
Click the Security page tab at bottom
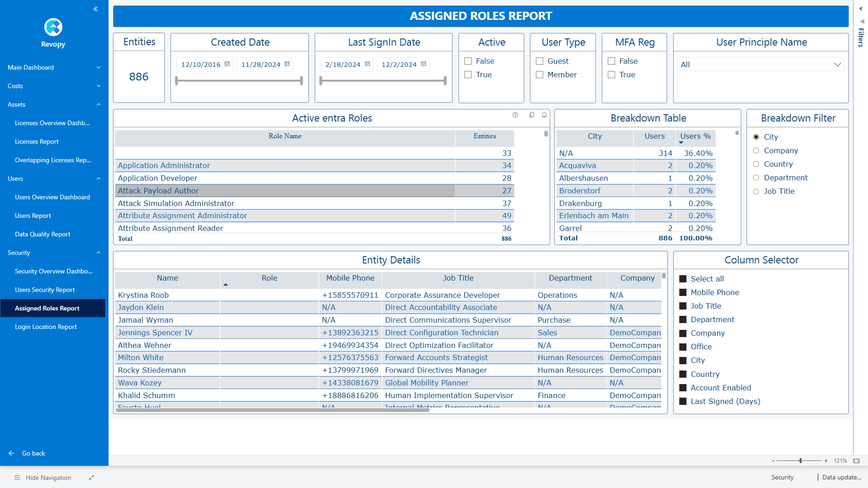(x=783, y=477)
